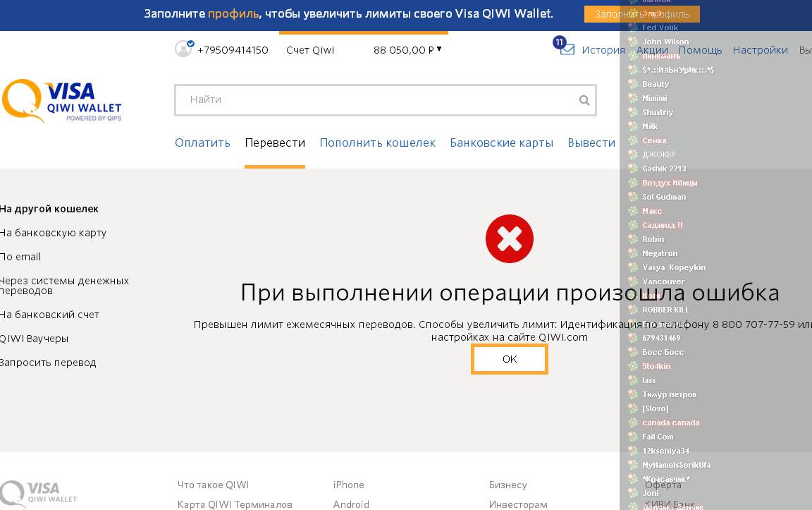The width and height of the screenshot is (812, 510).
Task: Open the История link
Action: (603, 50)
